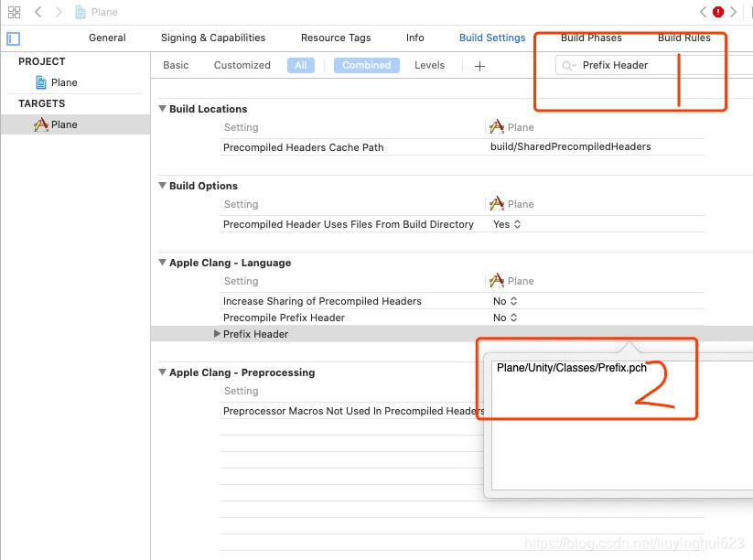Jump to previous issue arrow
Screen dimensions: 753x560
tap(703, 12)
